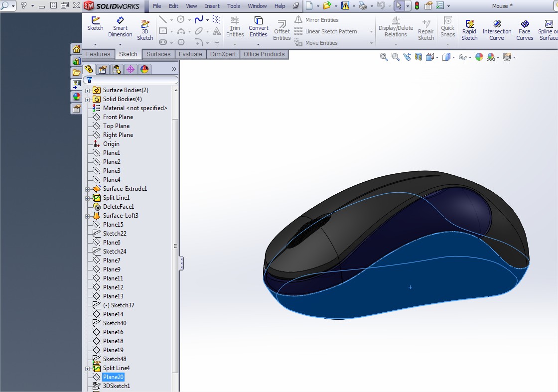Click the Face Curves tool
The image size is (558, 392).
tap(525, 30)
